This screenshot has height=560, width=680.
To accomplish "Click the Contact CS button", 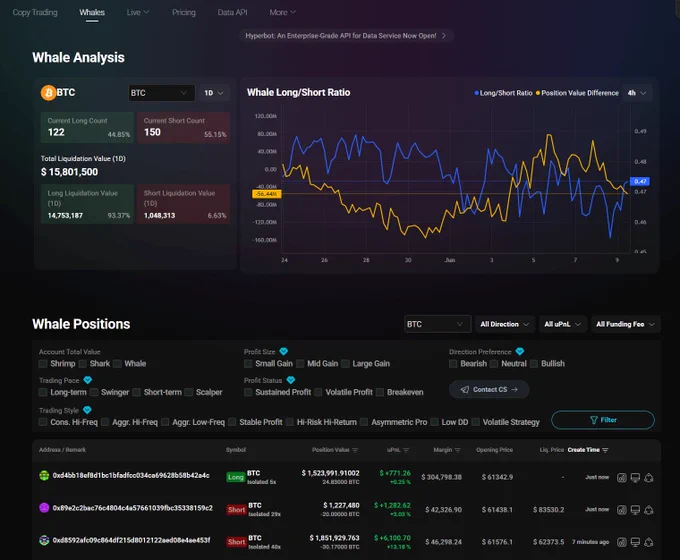I will click(489, 390).
